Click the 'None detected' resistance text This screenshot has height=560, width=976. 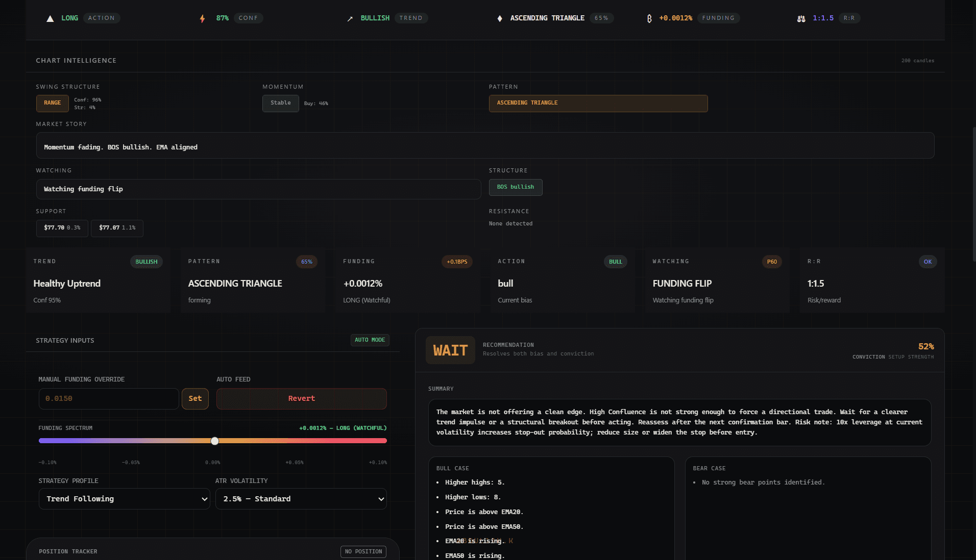point(510,224)
